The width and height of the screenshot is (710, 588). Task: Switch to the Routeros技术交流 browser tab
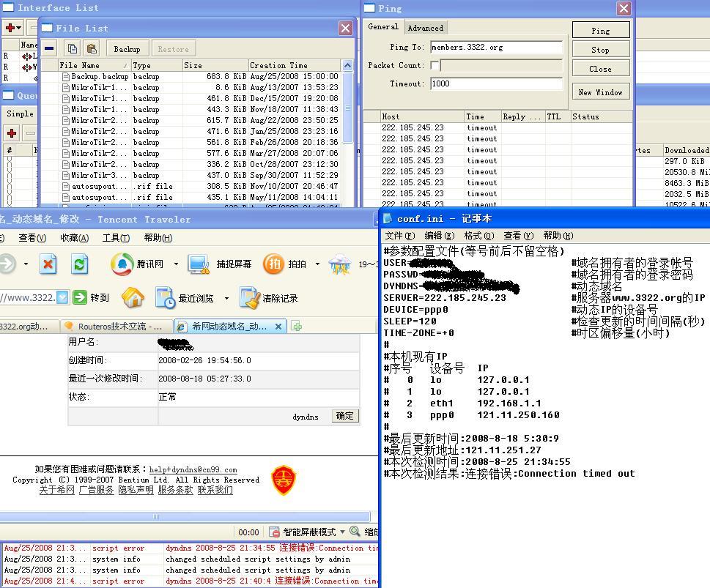tap(117, 326)
